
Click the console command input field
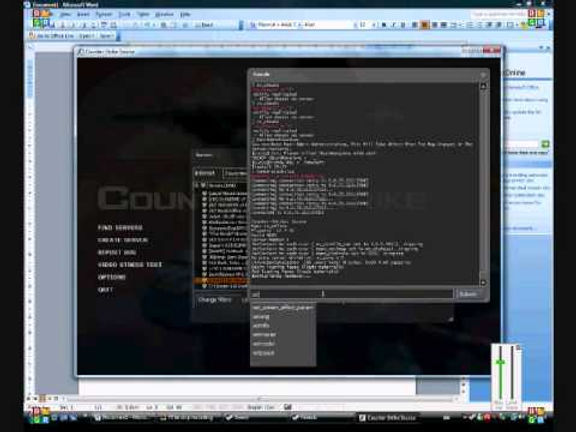point(352,294)
